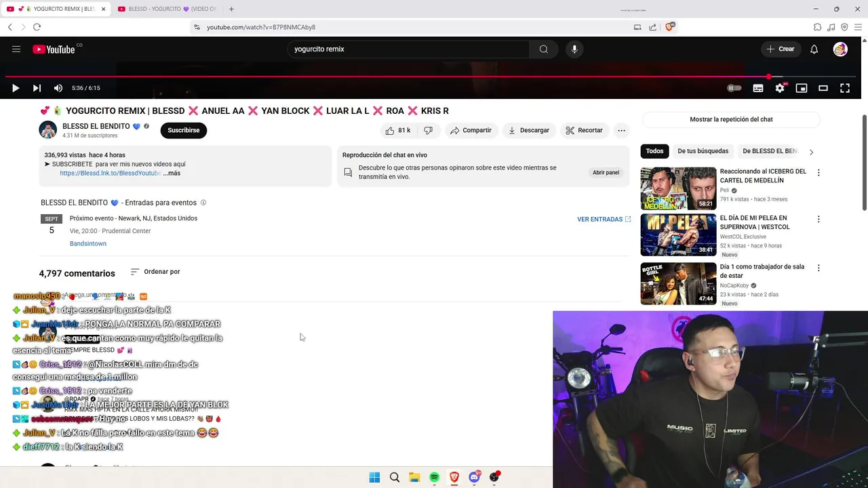Seek on the red video progress bar
Screen dimensions: 868x488
point(431,77)
